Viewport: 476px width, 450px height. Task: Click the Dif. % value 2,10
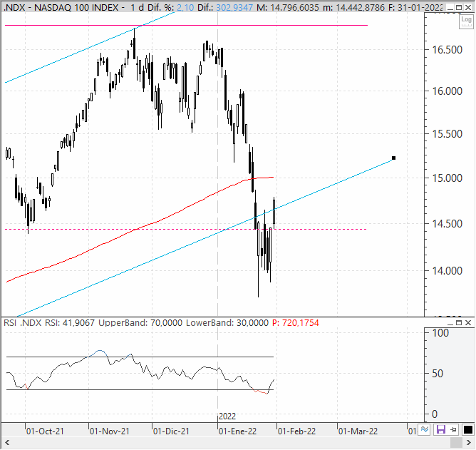185,7
